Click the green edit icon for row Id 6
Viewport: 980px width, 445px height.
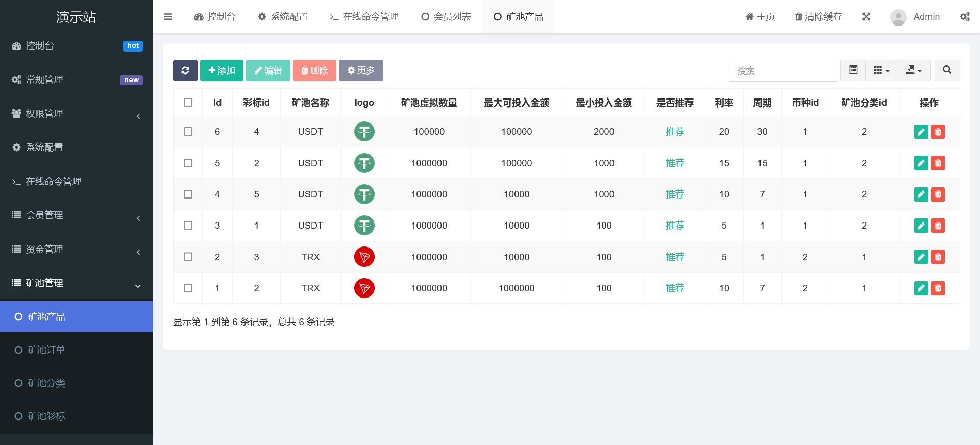click(x=921, y=132)
